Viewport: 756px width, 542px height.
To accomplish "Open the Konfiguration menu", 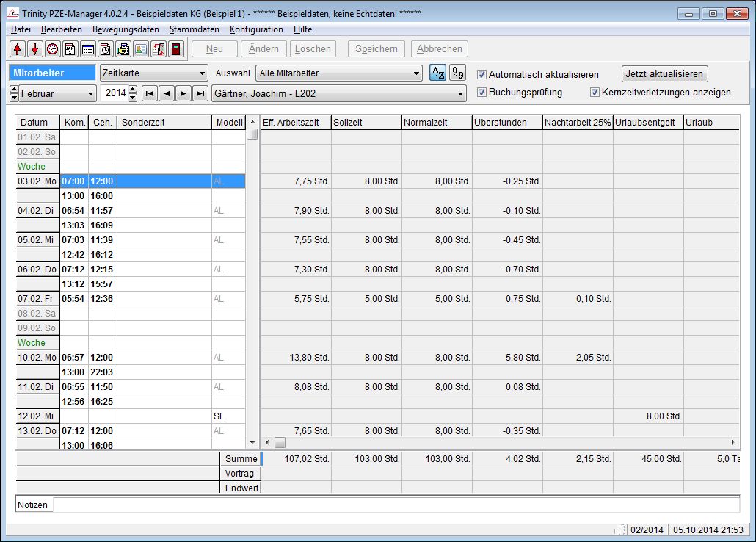I will click(x=256, y=29).
